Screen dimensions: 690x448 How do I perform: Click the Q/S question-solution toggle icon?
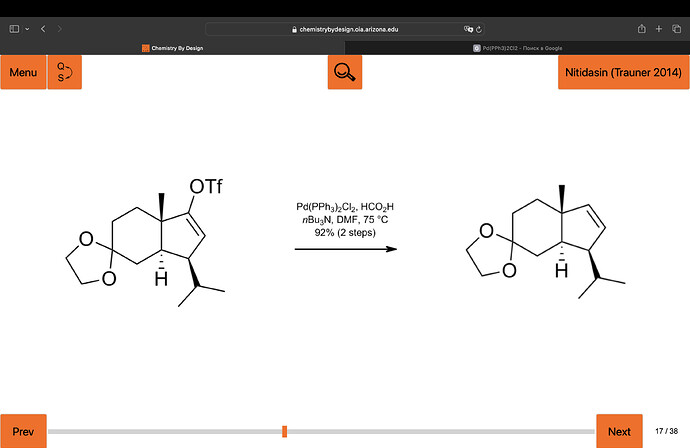coord(64,73)
